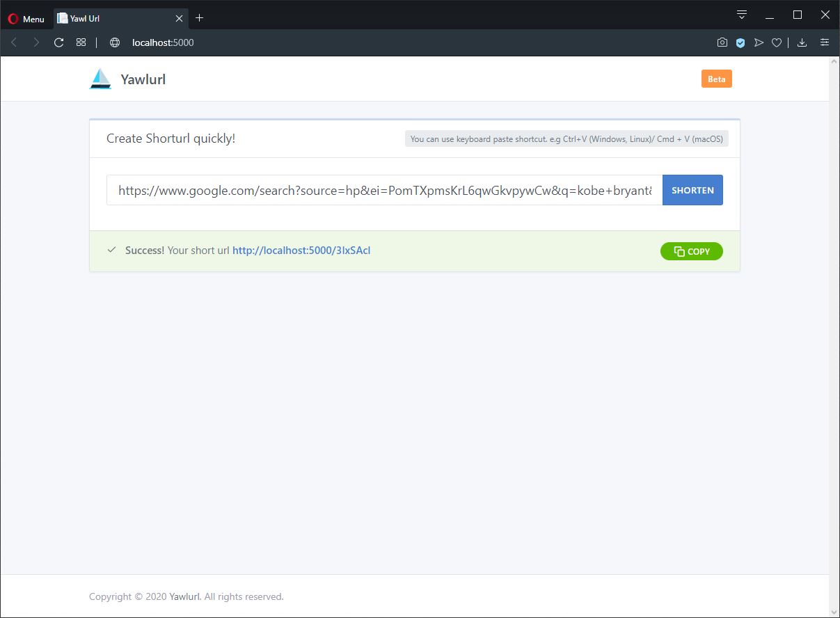This screenshot has height=618, width=840.
Task: Go forward with the forward arrow
Action: pyautogui.click(x=36, y=42)
